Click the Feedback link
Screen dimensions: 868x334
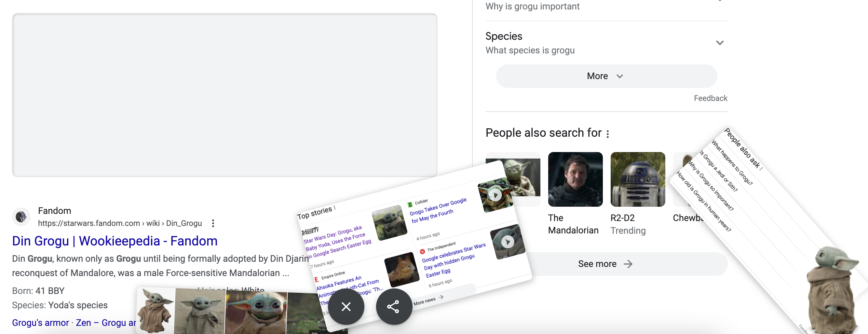click(710, 98)
